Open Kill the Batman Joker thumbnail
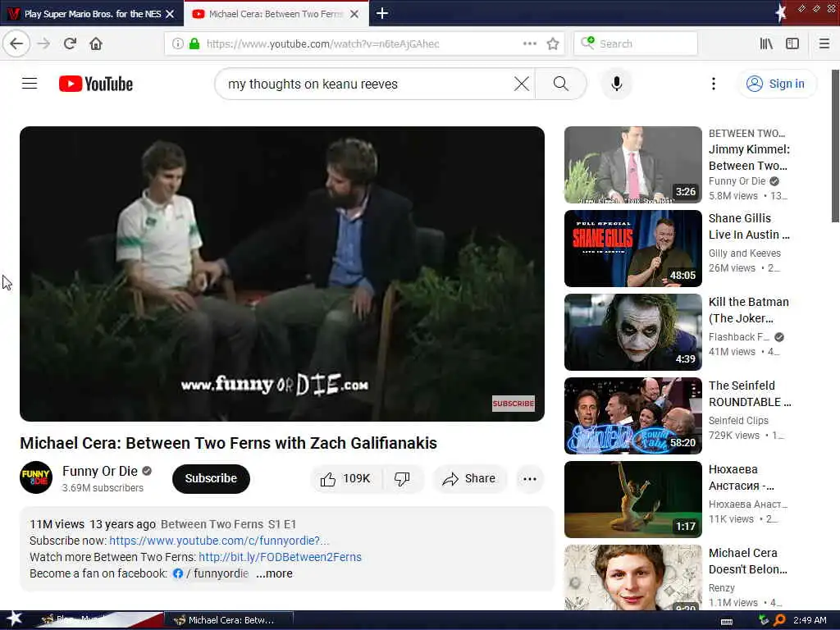The width and height of the screenshot is (840, 630). [x=632, y=331]
